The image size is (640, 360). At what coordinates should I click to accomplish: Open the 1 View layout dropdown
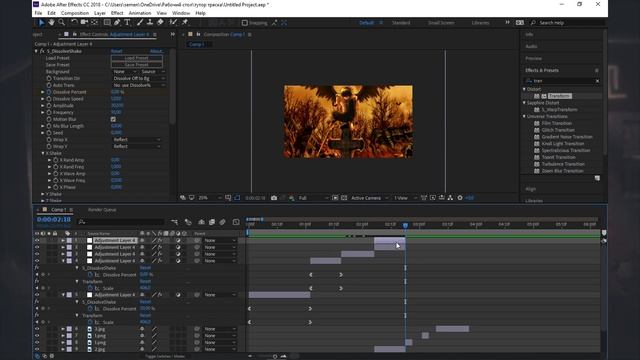[x=405, y=198]
